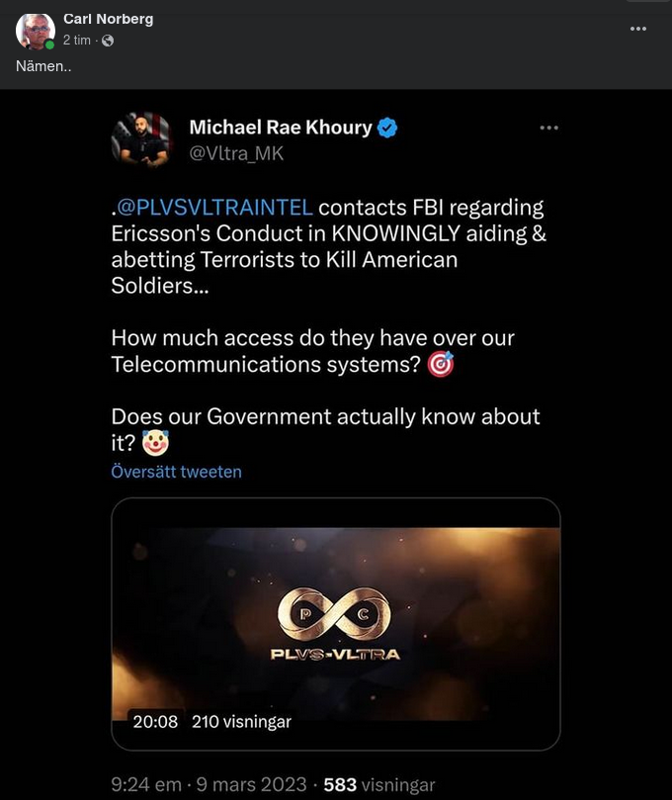Click the blue verified badge beside Michael Rae Khoury
The width and height of the screenshot is (672, 800).
(387, 127)
